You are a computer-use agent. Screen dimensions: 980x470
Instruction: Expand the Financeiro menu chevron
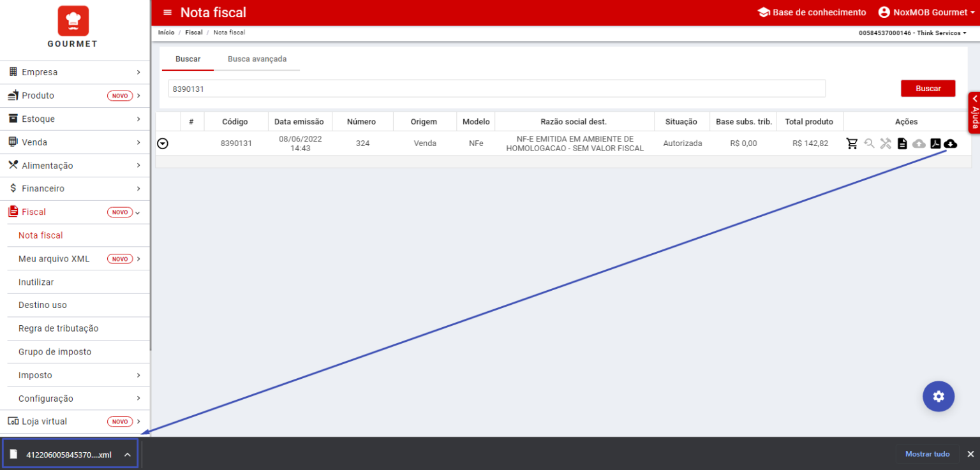tap(138, 188)
